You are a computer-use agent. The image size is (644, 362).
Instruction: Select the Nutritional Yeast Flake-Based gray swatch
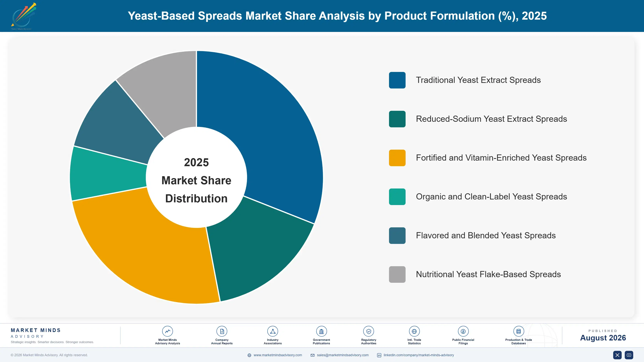click(x=397, y=274)
